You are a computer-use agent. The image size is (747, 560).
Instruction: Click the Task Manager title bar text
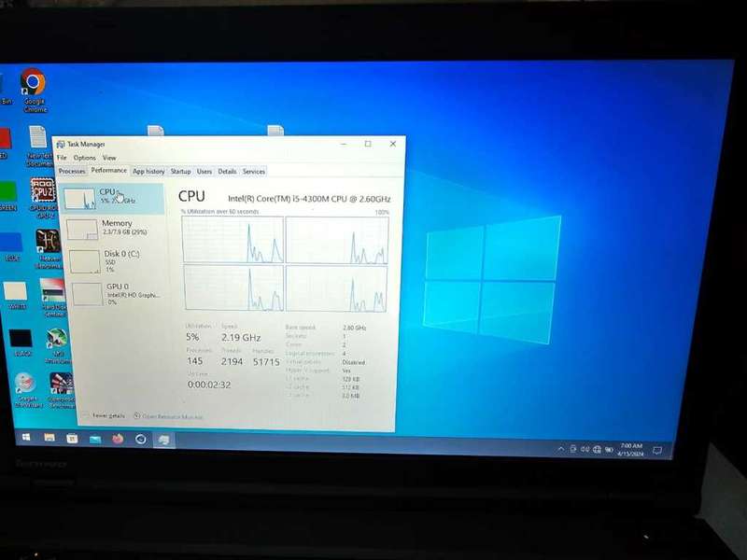pyautogui.click(x=86, y=144)
